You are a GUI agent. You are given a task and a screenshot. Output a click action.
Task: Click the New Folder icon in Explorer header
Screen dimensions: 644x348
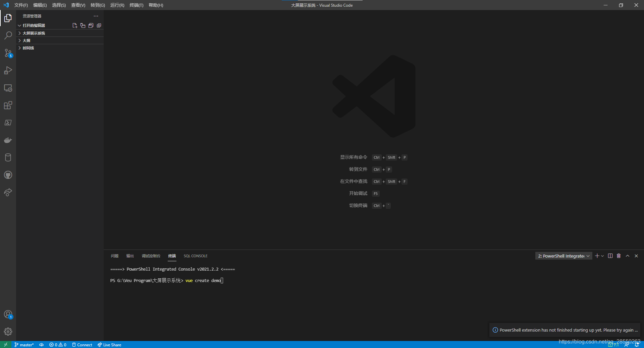(x=83, y=25)
